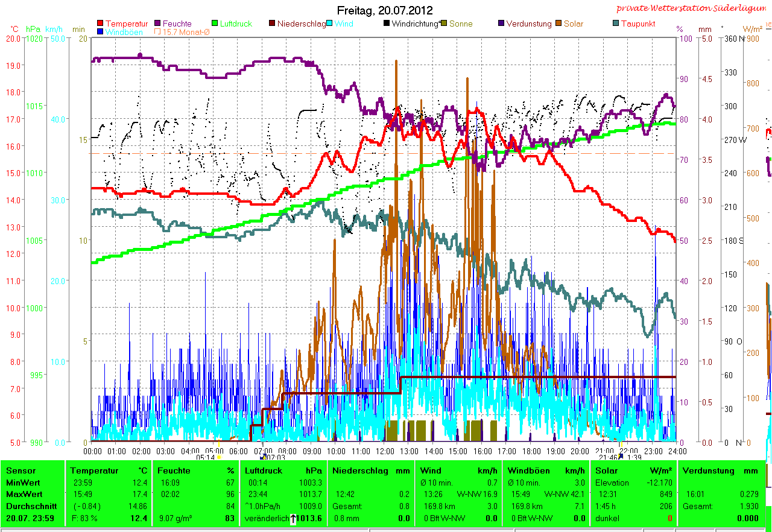772x532 pixels.
Task: Click the dark red Niederschlag legend square
Action: (272, 24)
